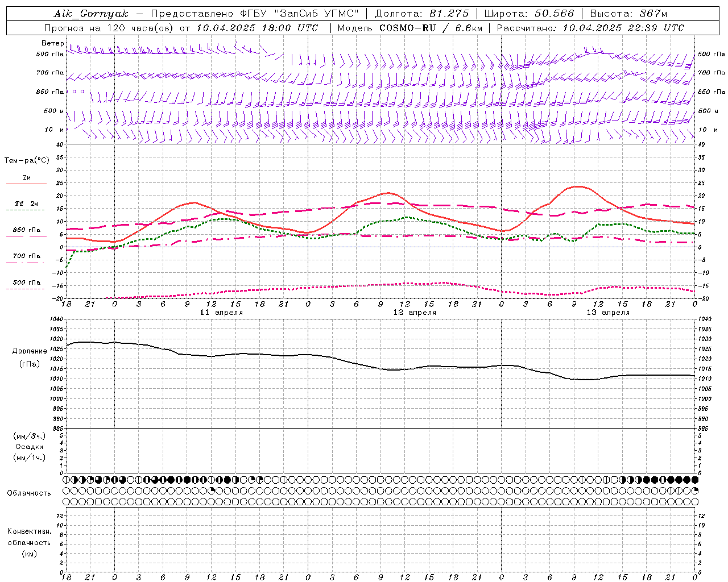
Task: Click left 700 гПа wind level label
Action: (x=50, y=73)
